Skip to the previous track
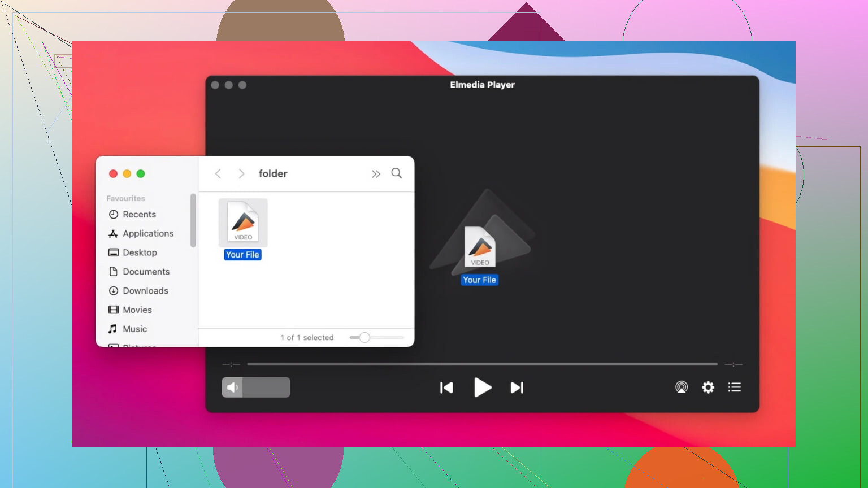868x488 pixels. (446, 387)
